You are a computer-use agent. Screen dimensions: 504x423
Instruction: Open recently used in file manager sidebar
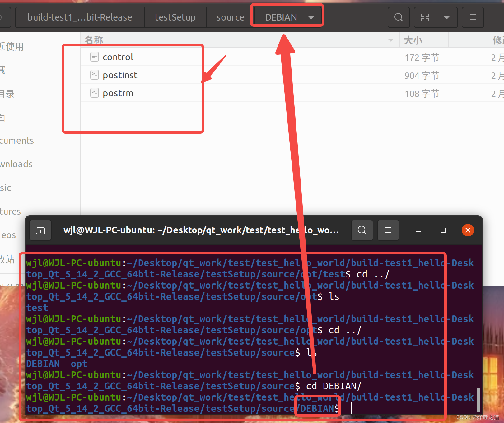pos(12,47)
